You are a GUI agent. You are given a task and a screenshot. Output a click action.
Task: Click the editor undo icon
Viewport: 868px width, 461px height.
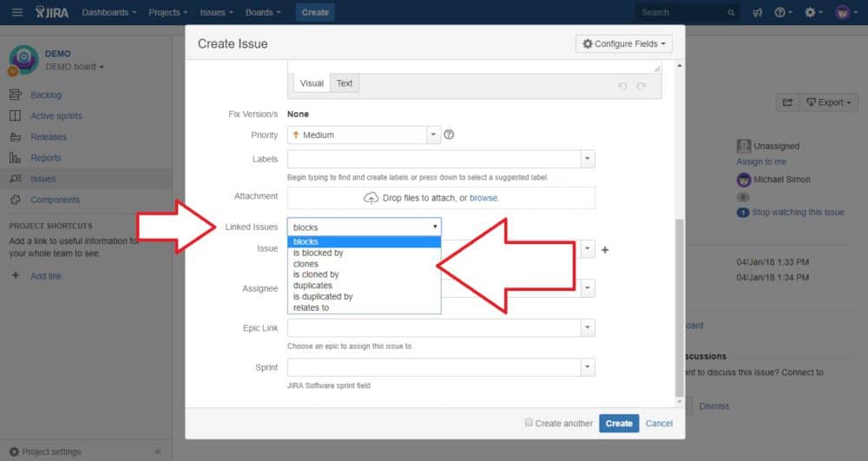622,86
